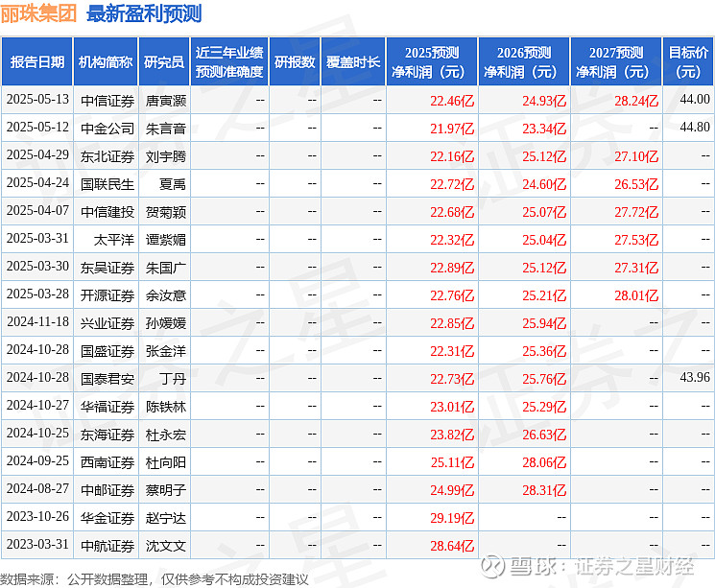
Task: Select the 华金证券 institution cell
Action: click(x=107, y=518)
